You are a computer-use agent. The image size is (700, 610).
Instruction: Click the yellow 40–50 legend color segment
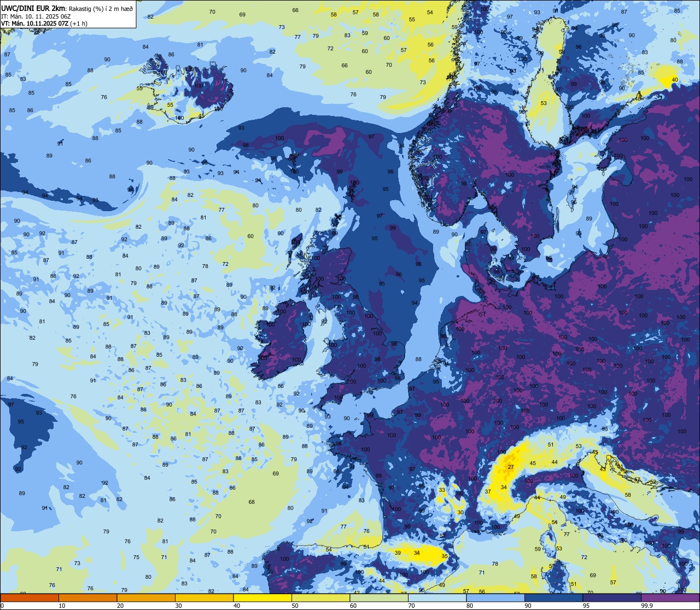[x=262, y=597]
